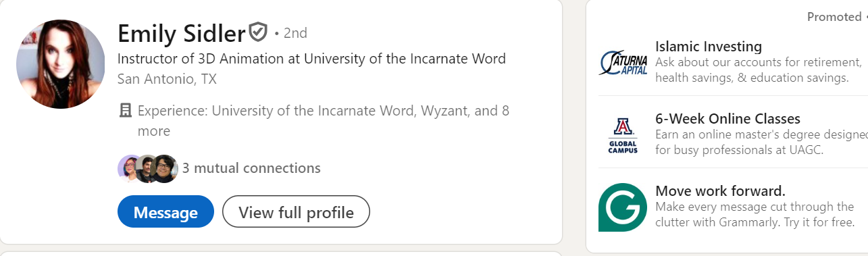Open the 3 mutual connections link
This screenshot has height=256, width=868.
(x=251, y=168)
